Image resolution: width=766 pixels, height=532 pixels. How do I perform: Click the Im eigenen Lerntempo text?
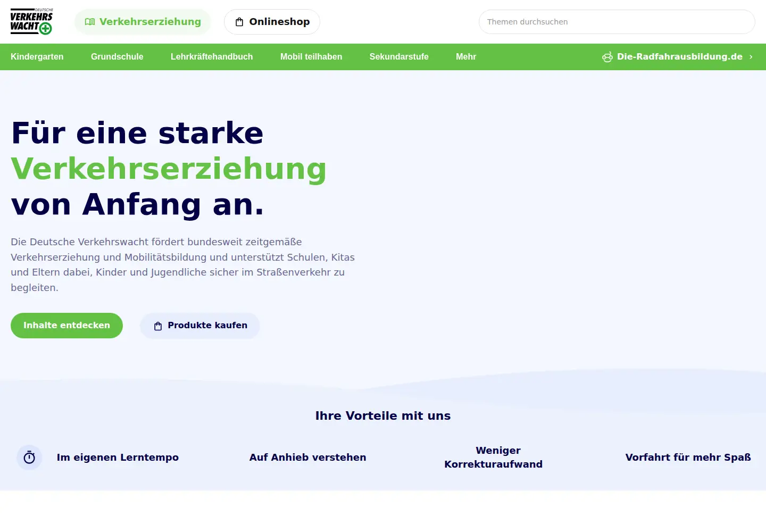118,458
